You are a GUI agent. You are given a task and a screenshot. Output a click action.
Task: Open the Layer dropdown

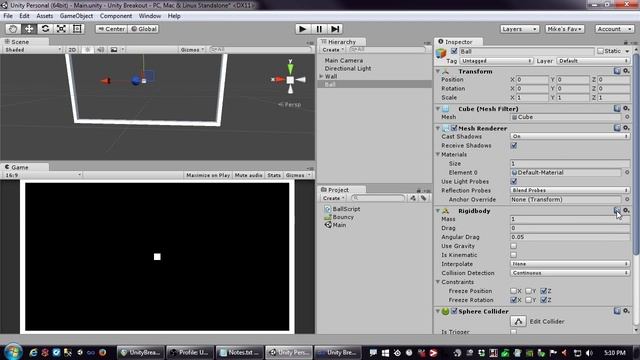[593, 61]
